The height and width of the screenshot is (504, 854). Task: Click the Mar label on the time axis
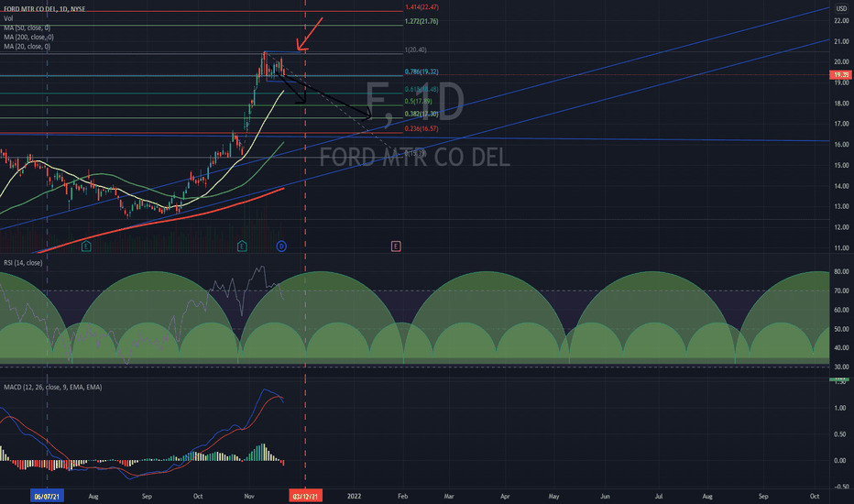449,497
